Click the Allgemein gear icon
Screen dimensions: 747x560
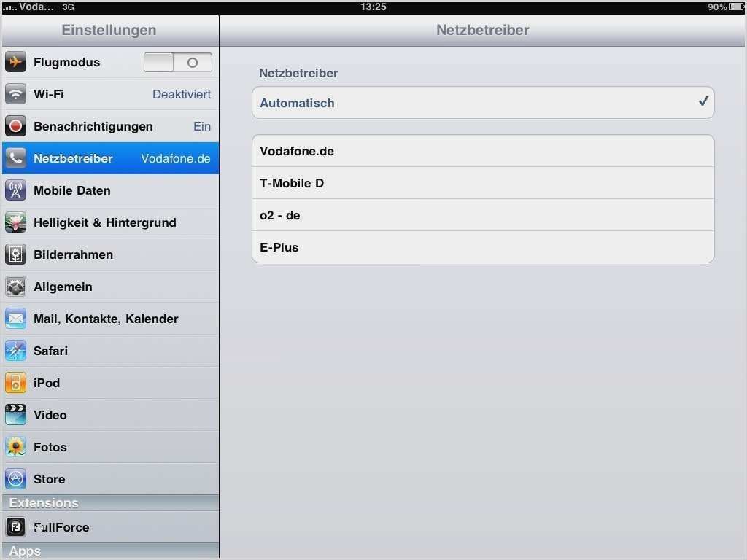tap(16, 287)
